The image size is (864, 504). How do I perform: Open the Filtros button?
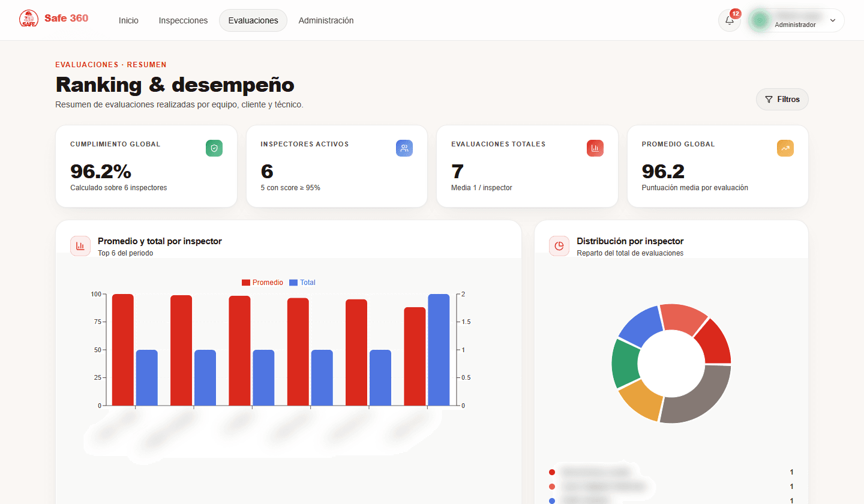click(x=782, y=100)
